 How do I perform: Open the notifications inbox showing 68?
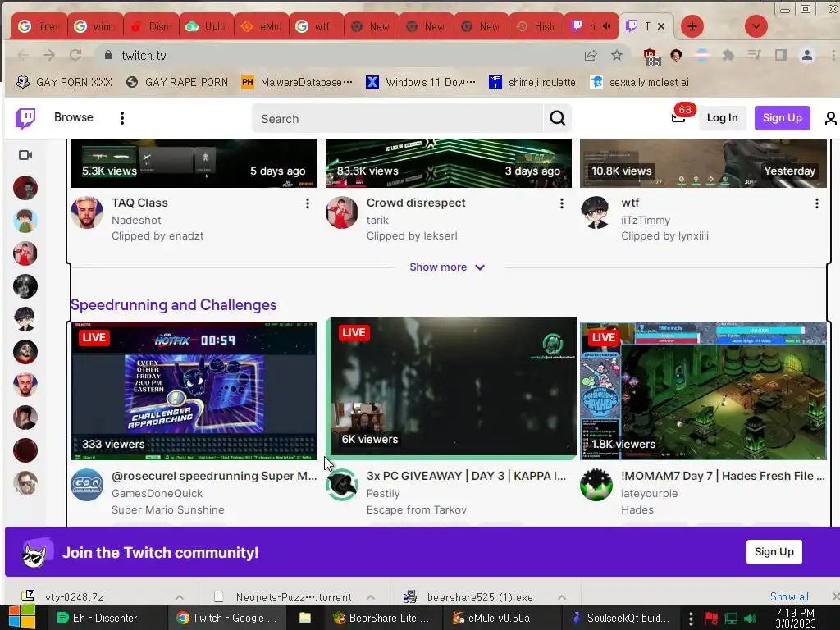[x=678, y=118]
